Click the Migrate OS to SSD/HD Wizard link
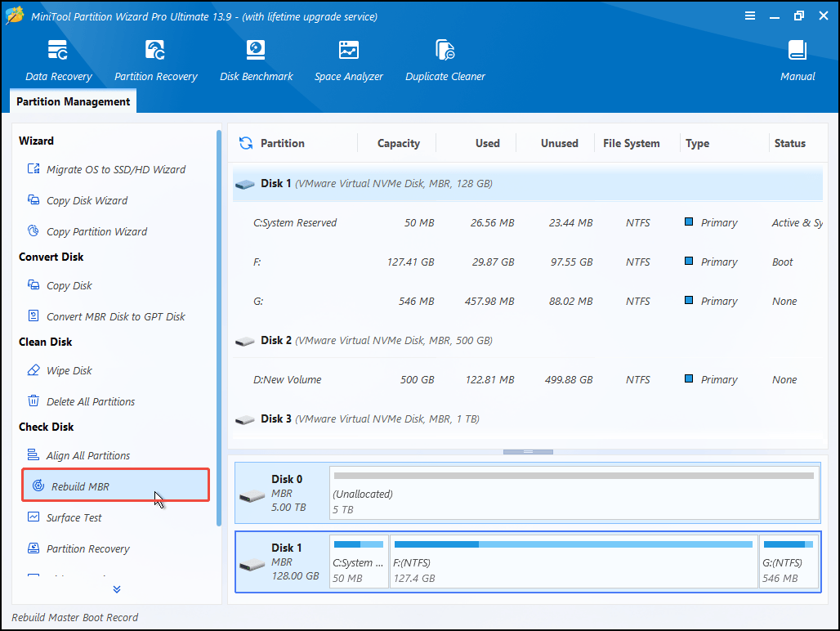840x631 pixels. pyautogui.click(x=116, y=169)
